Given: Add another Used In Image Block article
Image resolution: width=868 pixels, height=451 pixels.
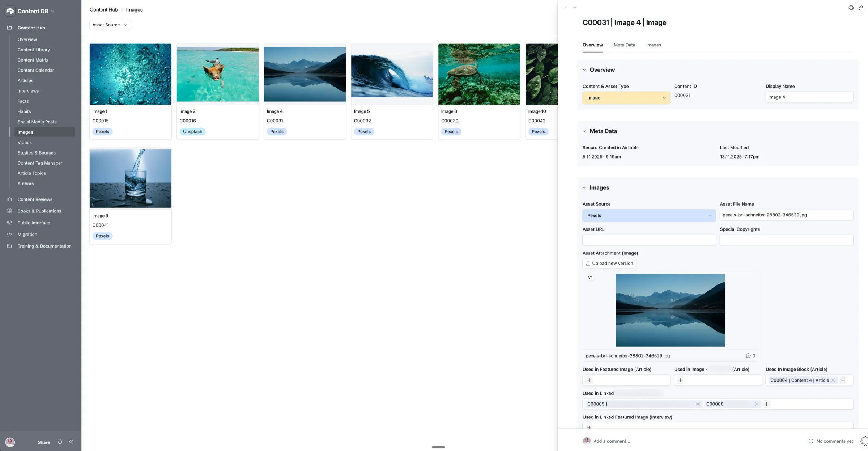Looking at the screenshot, I should (x=843, y=380).
